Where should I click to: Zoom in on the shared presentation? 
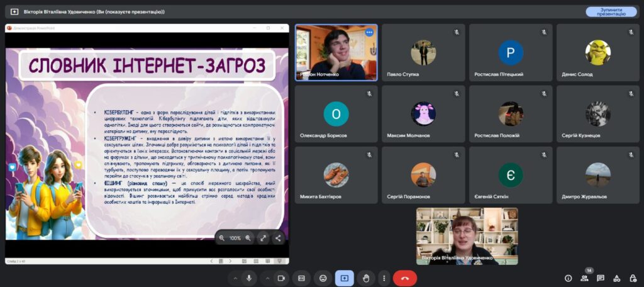tap(248, 239)
